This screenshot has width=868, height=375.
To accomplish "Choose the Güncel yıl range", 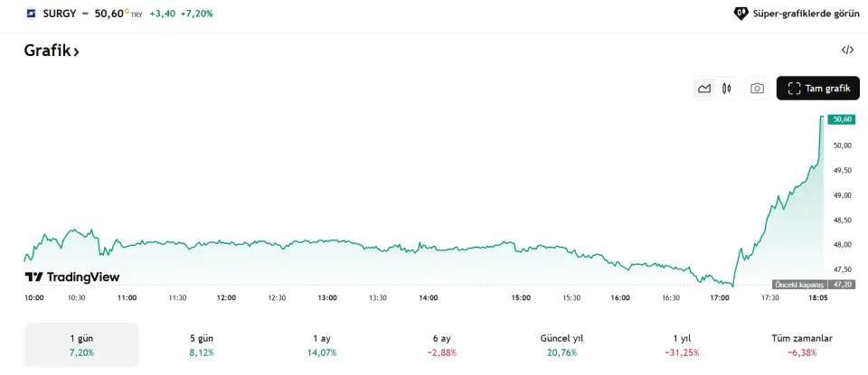I will coord(561,345).
